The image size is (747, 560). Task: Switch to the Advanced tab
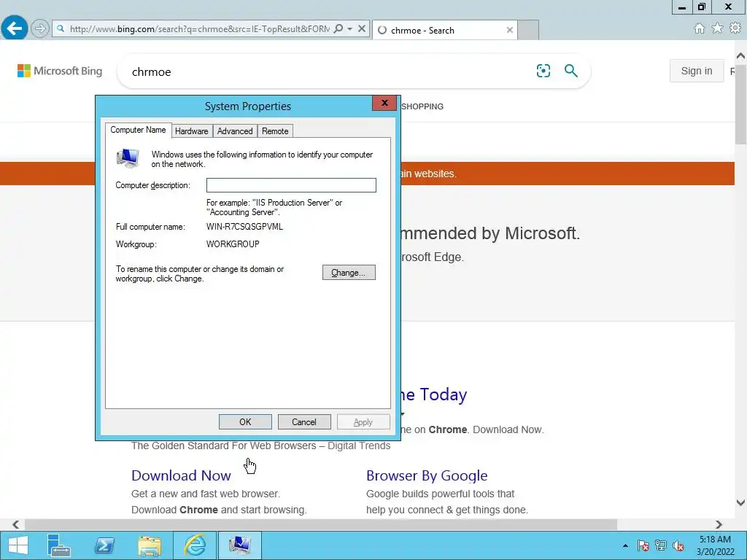pyautogui.click(x=235, y=131)
